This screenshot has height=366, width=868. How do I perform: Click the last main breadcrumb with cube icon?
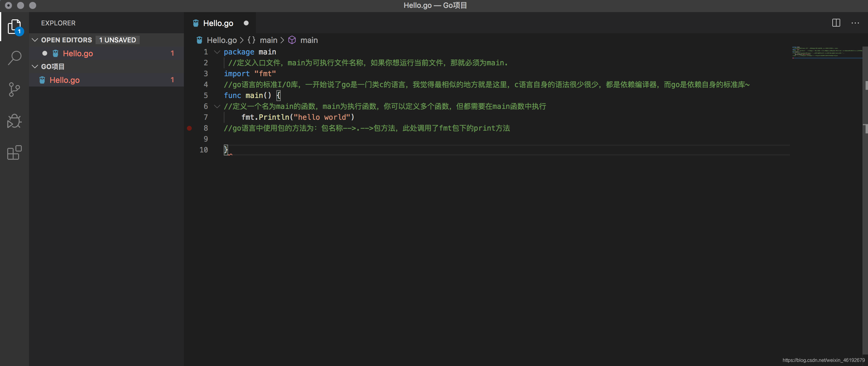click(309, 40)
